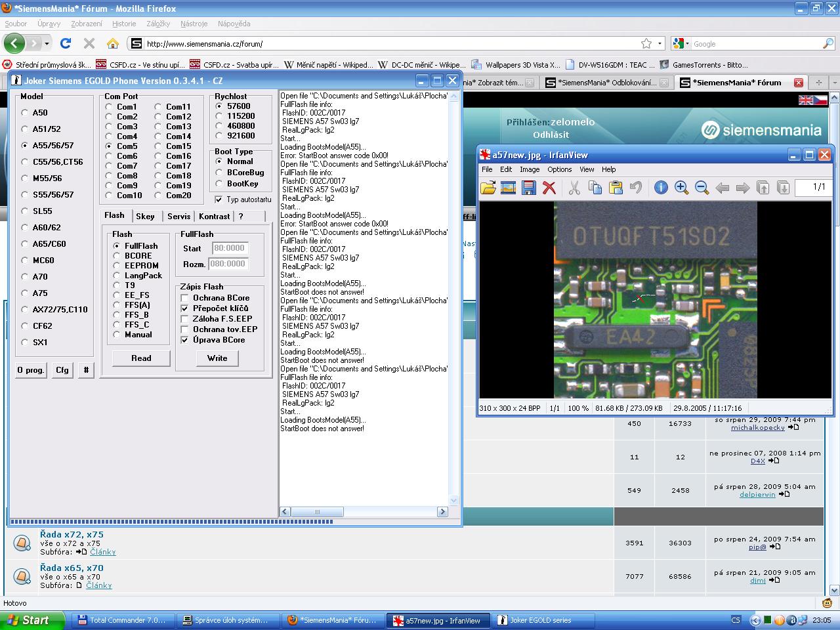Click Read button in Joker
Viewport: 840px width, 630px height.
pos(141,358)
